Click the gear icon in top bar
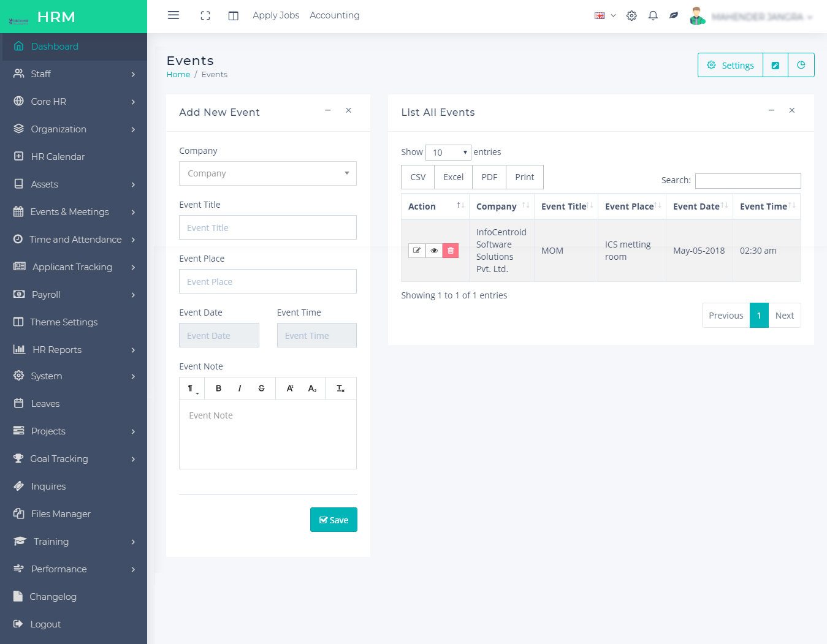This screenshot has width=827, height=644. tap(631, 16)
